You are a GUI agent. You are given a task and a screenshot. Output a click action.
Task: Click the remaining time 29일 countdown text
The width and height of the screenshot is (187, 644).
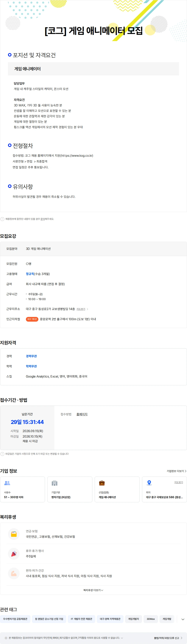[27, 422]
